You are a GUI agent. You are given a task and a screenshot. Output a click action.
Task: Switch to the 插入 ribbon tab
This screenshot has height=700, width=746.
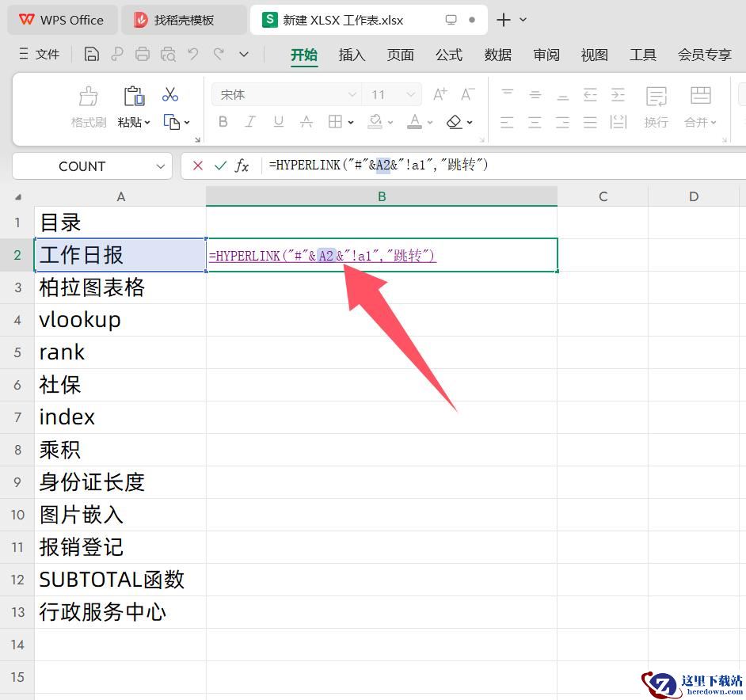(352, 55)
